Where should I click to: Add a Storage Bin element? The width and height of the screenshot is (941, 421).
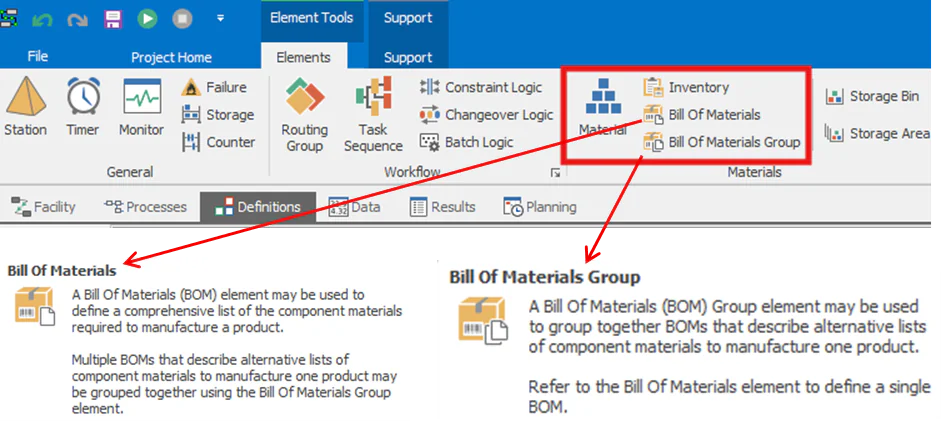872,97
